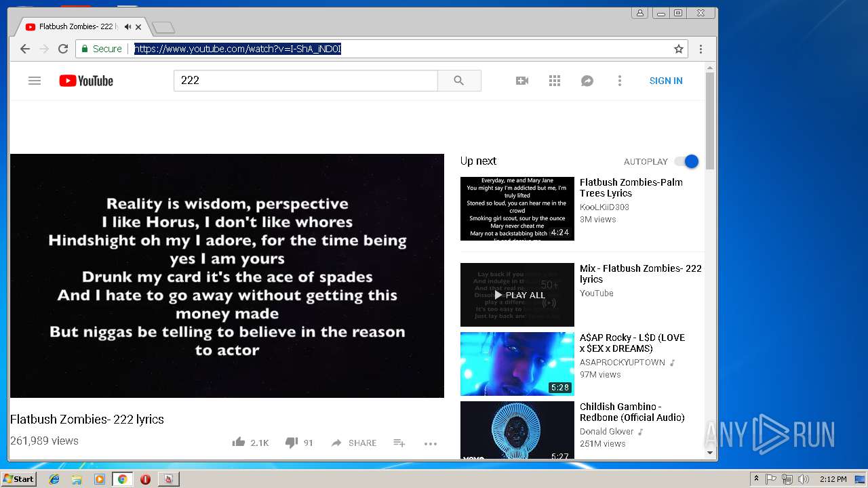Open Childish Gambino - Redbone title
The height and width of the screenshot is (488, 868).
point(632,412)
